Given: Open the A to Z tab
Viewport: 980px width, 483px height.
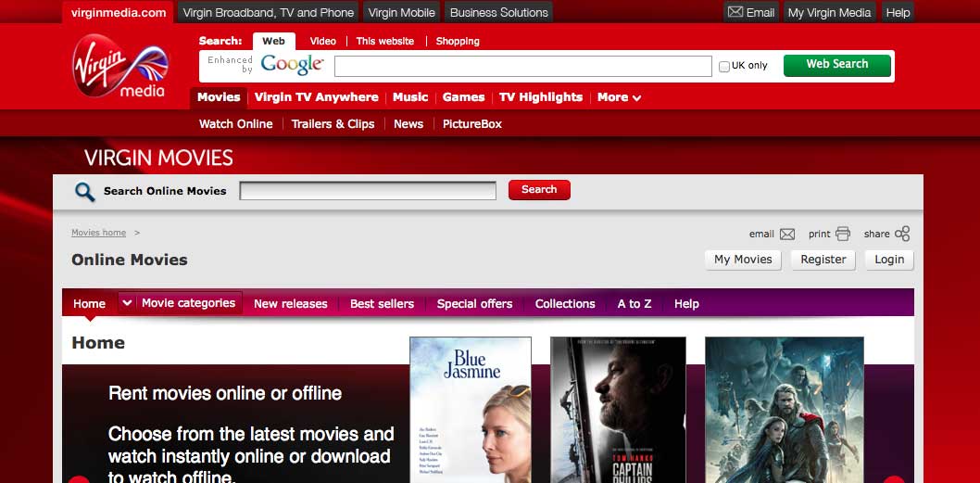Looking at the screenshot, I should tap(634, 303).
